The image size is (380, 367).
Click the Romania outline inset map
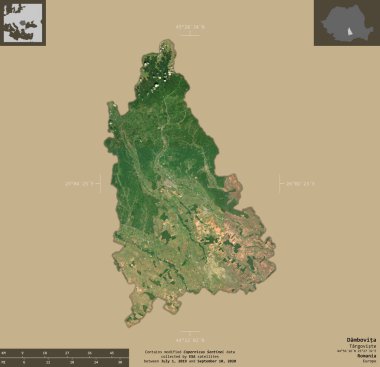pos(347,23)
